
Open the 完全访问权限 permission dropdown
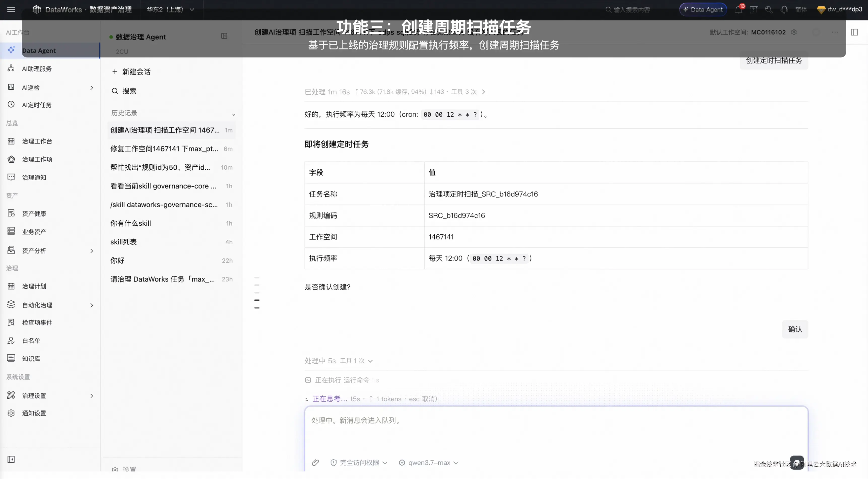(359, 462)
